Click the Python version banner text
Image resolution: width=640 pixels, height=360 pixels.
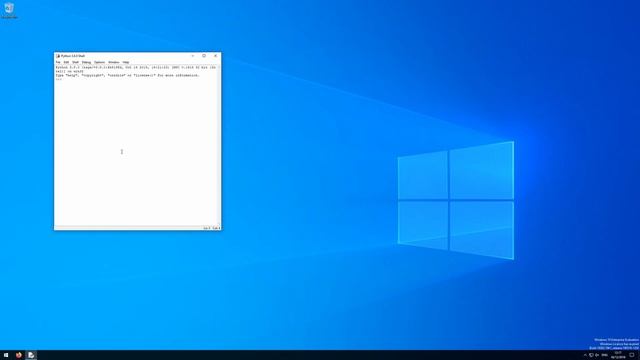[136, 69]
